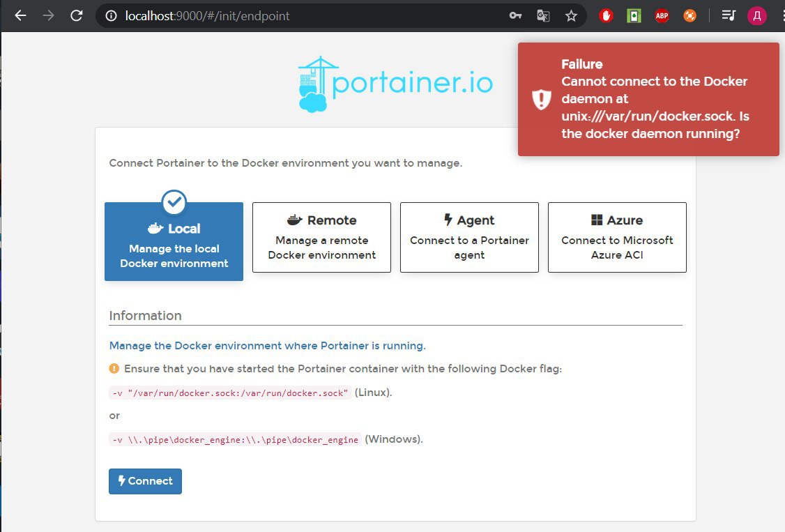Image resolution: width=785 pixels, height=532 pixels.
Task: Click the Linux docker.sock flag code
Action: pos(230,393)
